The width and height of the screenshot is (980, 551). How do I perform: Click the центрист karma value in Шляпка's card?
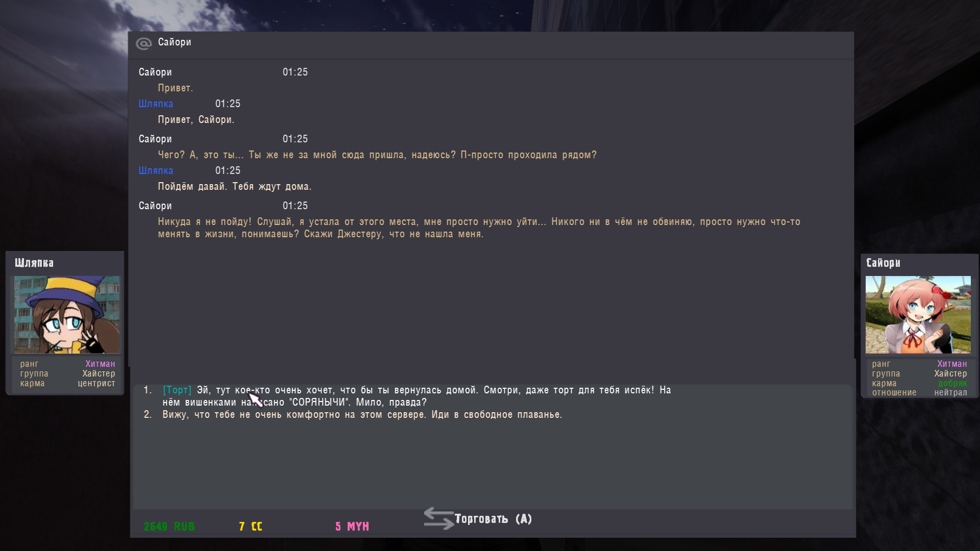(96, 384)
